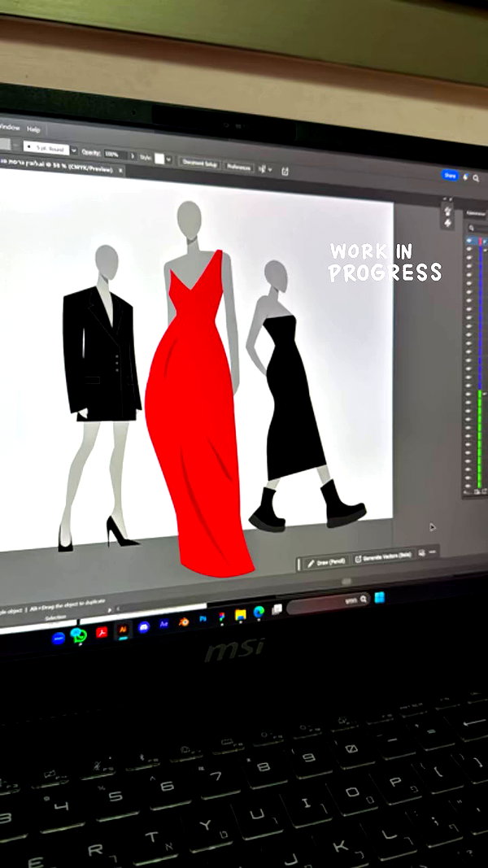
Task: Open Figma from the taskbar
Action: pos(222,616)
